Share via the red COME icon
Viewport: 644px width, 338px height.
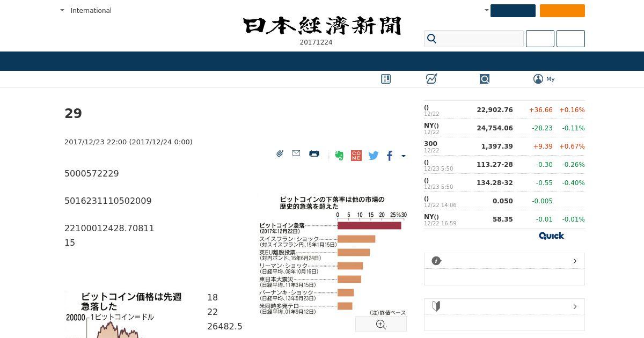tap(356, 156)
